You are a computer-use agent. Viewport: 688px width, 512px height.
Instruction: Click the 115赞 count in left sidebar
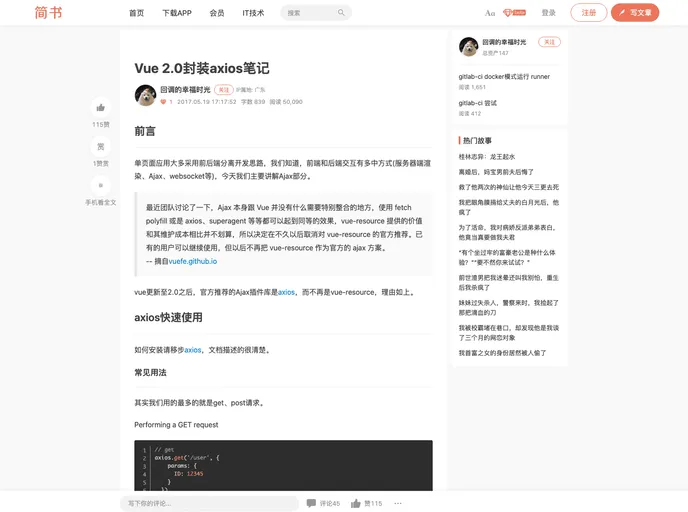(x=100, y=125)
